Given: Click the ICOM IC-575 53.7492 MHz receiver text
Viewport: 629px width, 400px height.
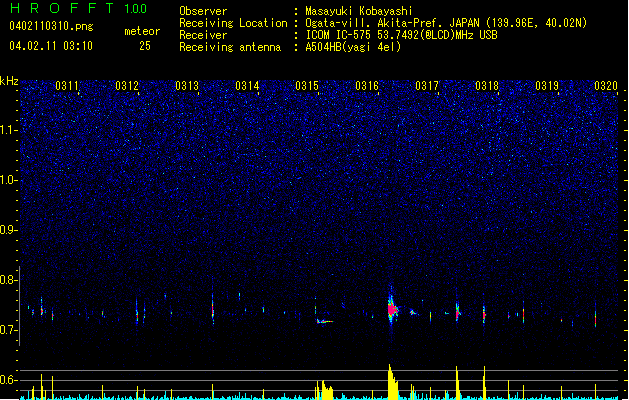Looking at the screenshot, I should 401,35.
